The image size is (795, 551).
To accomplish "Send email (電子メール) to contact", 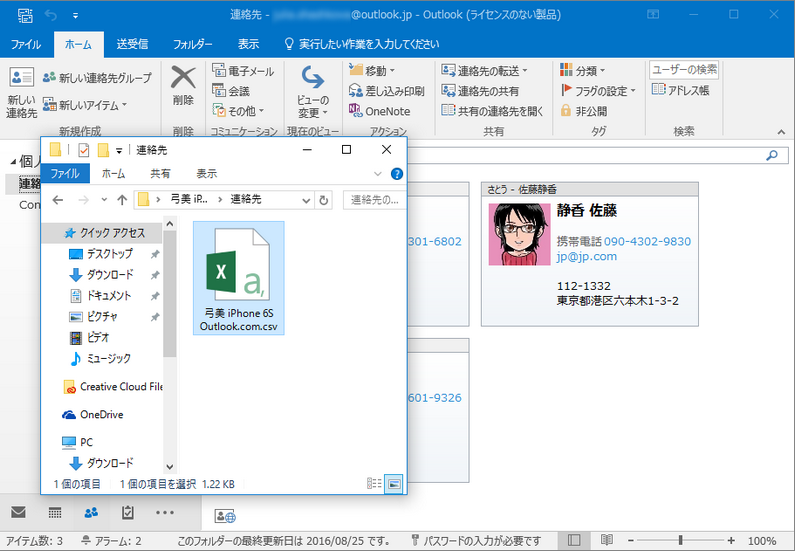I will pos(243,71).
